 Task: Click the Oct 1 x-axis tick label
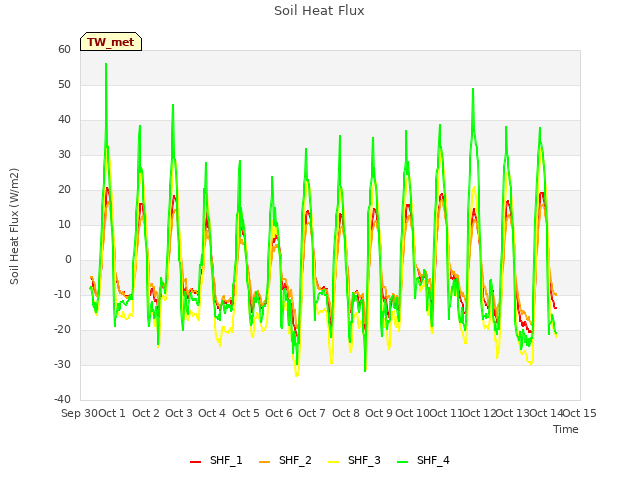[112, 413]
